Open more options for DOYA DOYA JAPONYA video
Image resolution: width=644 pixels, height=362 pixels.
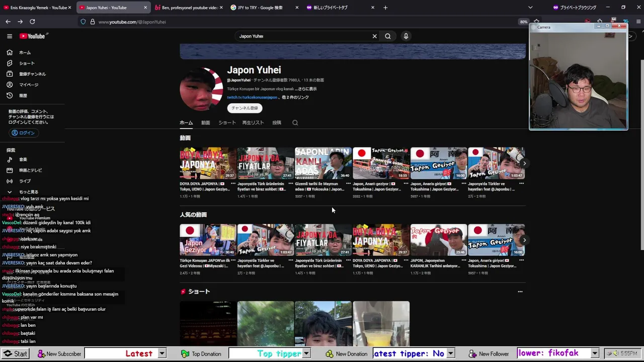click(233, 184)
